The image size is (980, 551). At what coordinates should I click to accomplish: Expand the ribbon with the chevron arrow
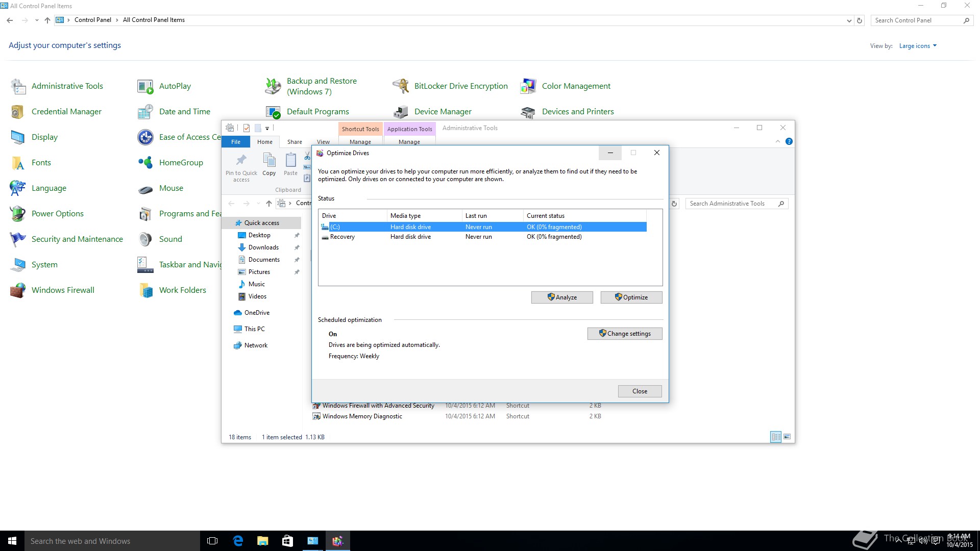[x=777, y=141]
